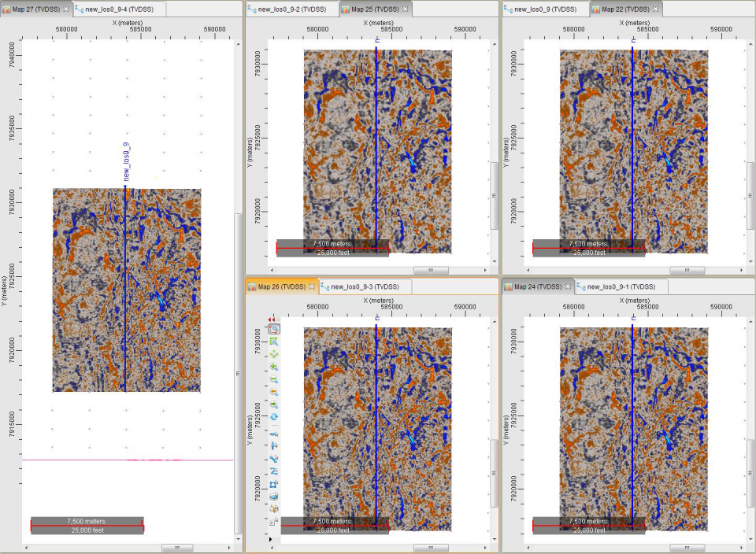
Task: Select the Map 24 (TVDSS) tab
Action: tap(538, 286)
